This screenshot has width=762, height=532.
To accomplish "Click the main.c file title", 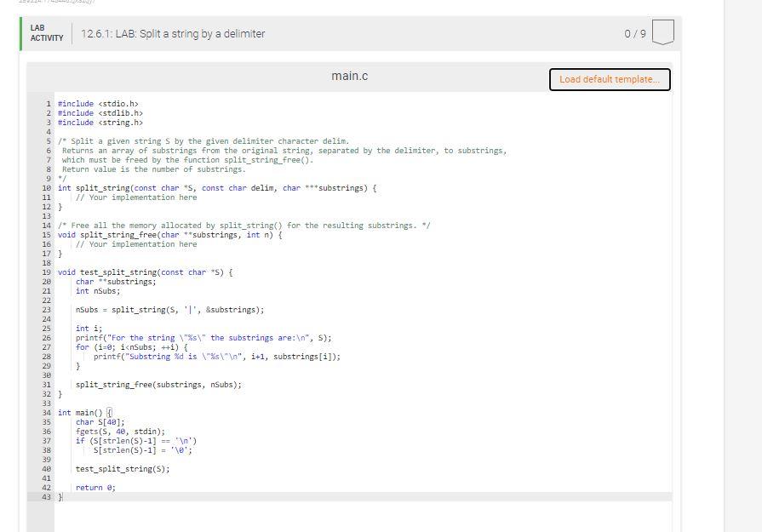I will tap(349, 76).
